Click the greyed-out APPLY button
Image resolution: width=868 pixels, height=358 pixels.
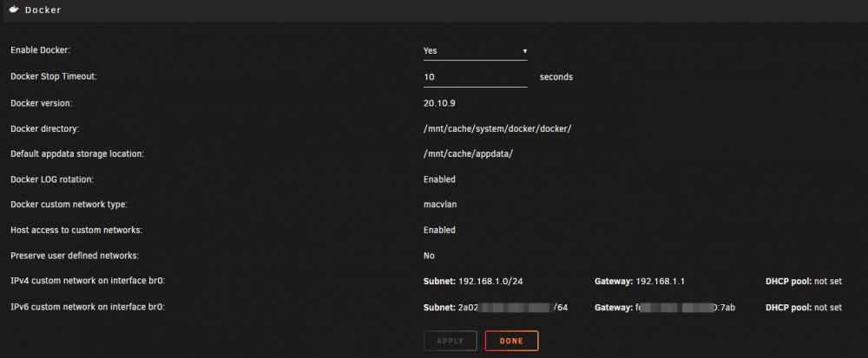[x=450, y=341]
